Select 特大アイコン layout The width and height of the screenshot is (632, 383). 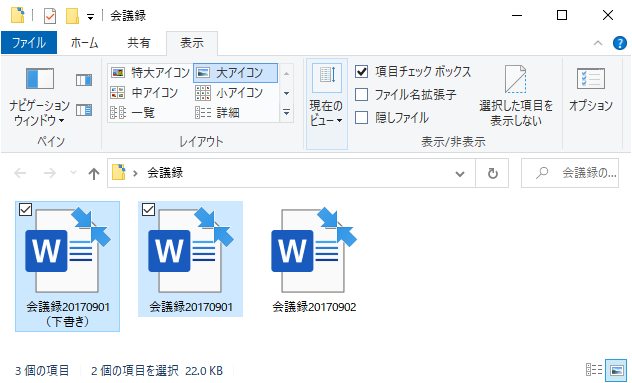click(x=150, y=73)
